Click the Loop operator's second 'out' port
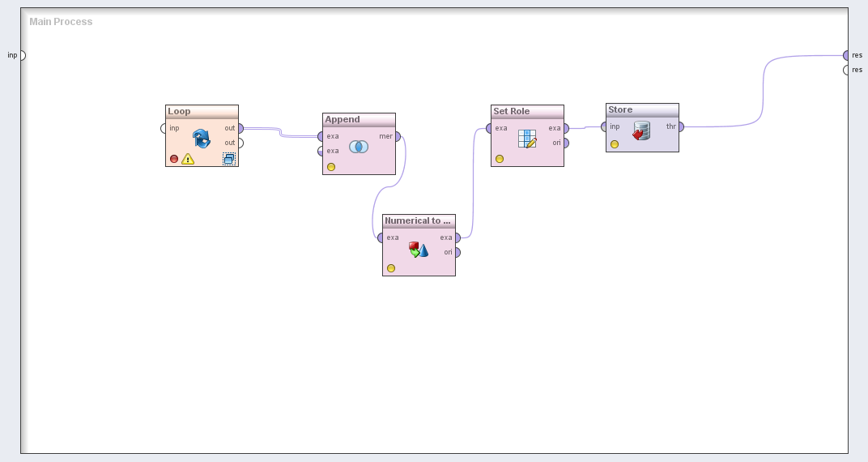868x462 pixels. (x=240, y=143)
